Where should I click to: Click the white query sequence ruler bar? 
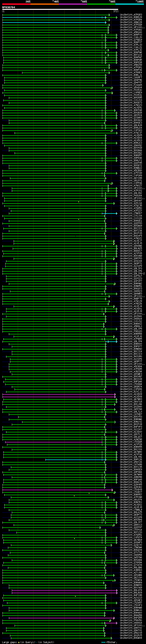(60, 9)
